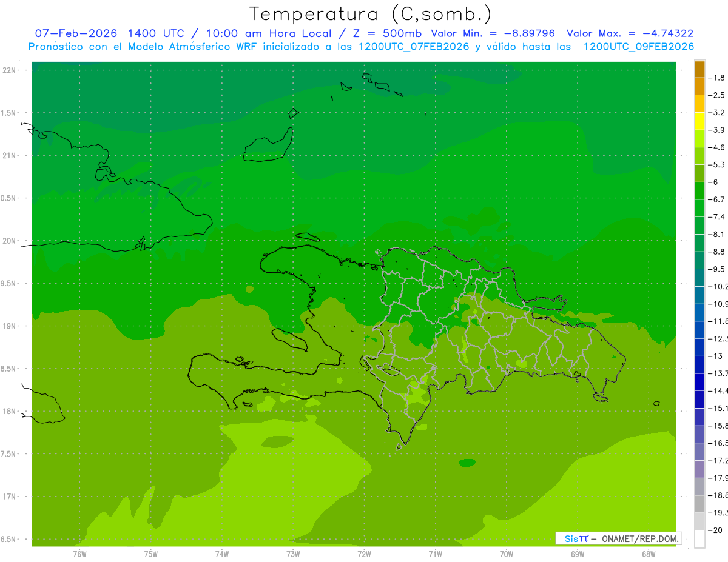Click the legend value '-1.8'
This screenshot has width=728, height=562.
[x=717, y=78]
